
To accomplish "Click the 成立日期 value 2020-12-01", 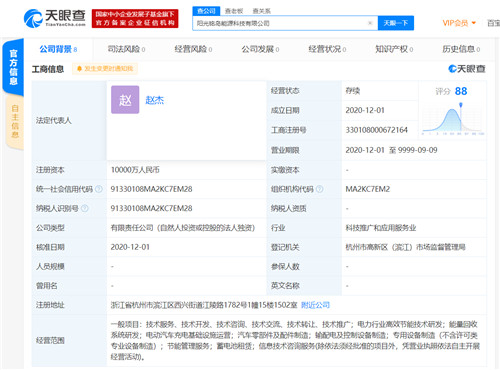I will tap(365, 110).
